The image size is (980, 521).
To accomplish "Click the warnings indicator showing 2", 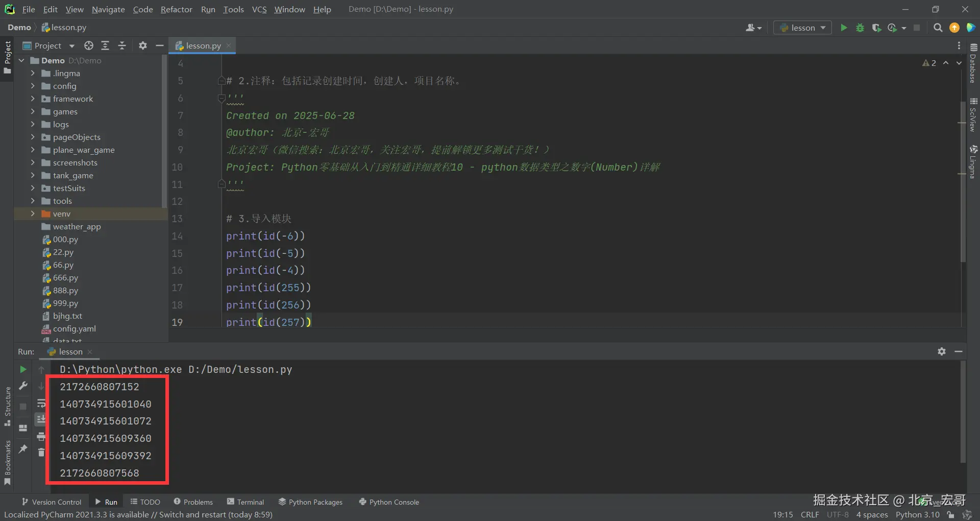I will (x=929, y=63).
